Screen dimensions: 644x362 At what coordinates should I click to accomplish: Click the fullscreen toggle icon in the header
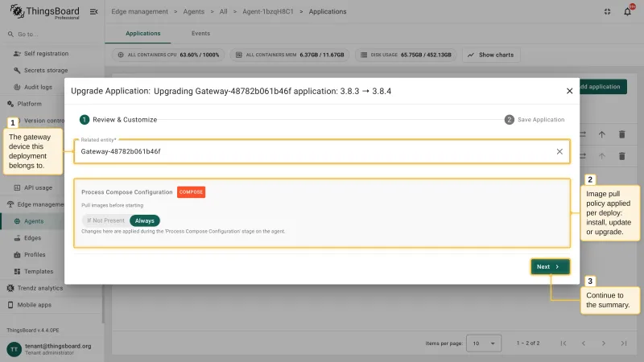[607, 11]
